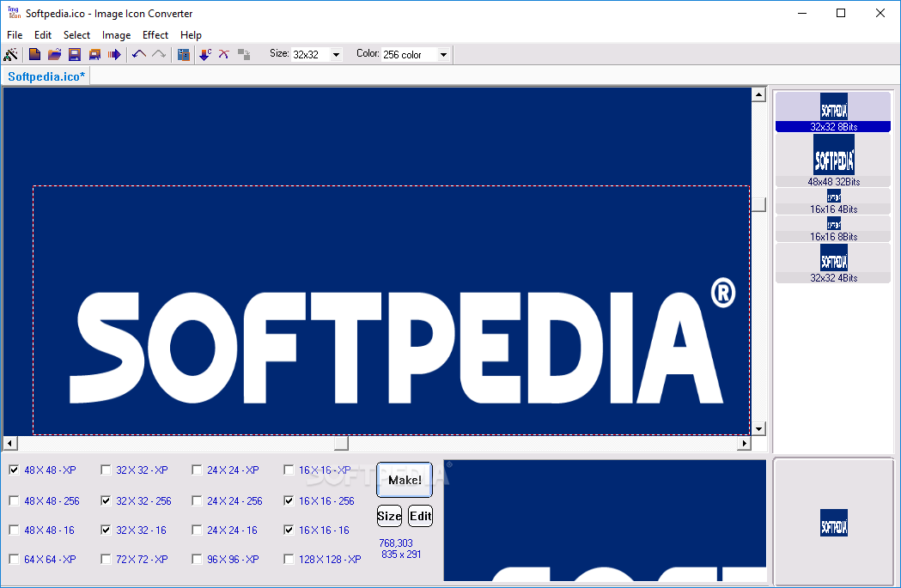Enable the 32 X 32 - XP checkbox
Screen dimensions: 901x588
(x=106, y=470)
